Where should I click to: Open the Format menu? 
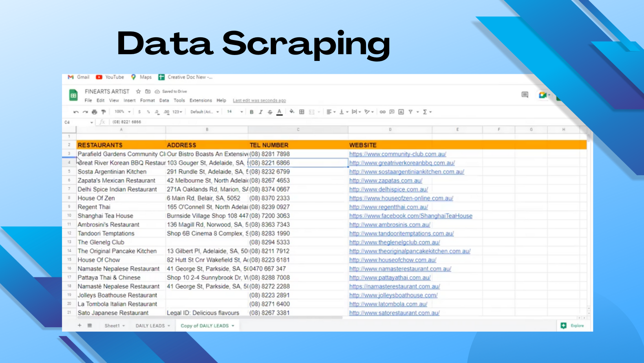(x=148, y=101)
